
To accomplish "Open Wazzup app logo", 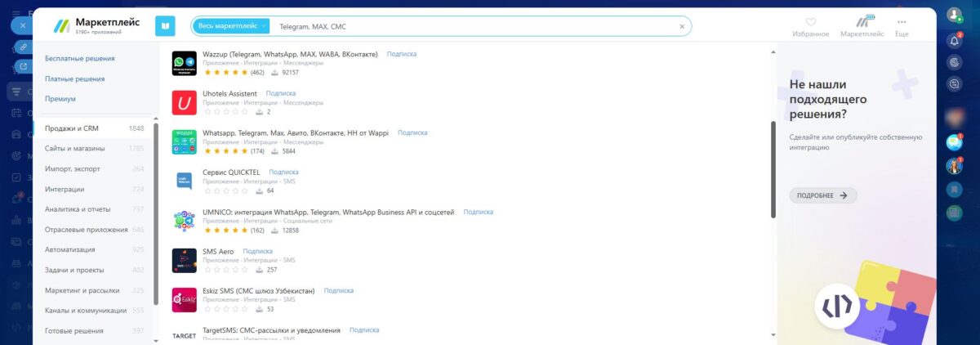I will pos(185,63).
